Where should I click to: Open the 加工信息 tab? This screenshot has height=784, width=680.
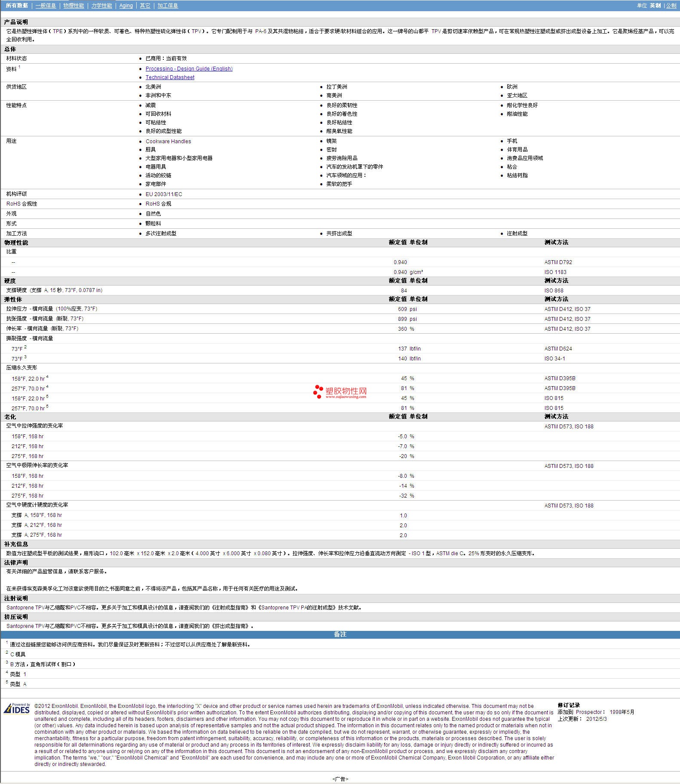pyautogui.click(x=168, y=6)
